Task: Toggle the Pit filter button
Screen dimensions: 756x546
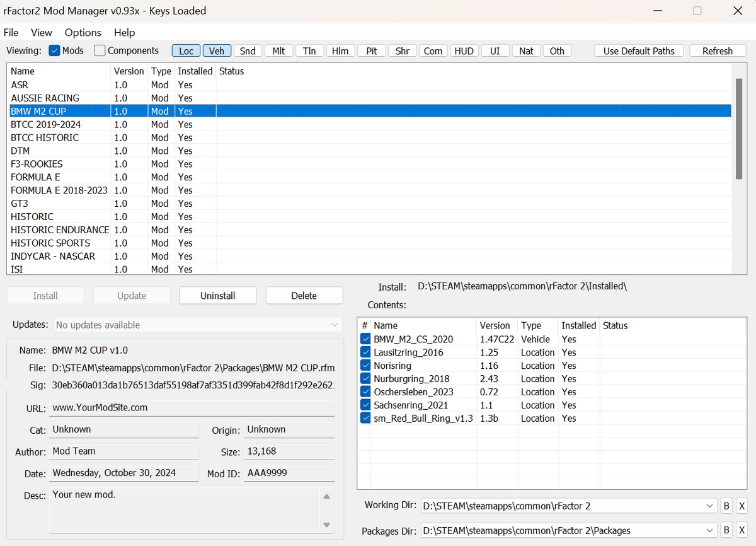Action: [372, 51]
